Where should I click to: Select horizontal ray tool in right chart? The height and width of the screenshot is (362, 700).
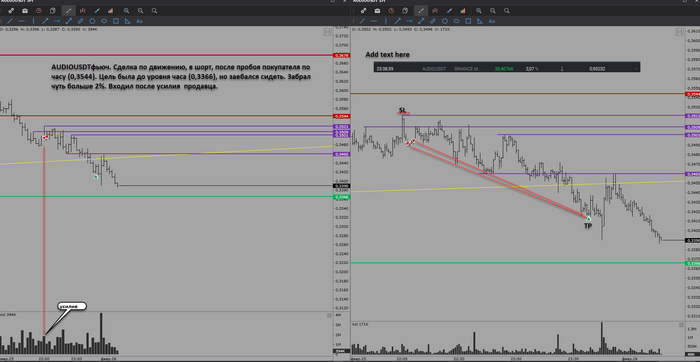tap(409, 21)
